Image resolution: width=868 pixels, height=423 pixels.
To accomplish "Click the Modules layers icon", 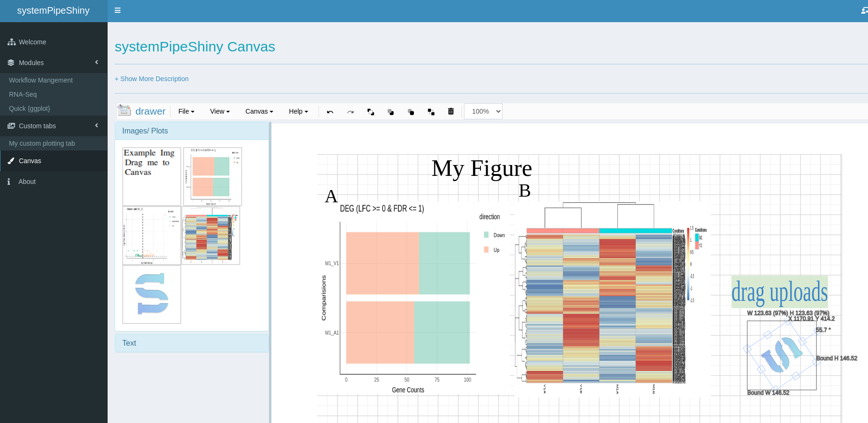I will tap(11, 63).
